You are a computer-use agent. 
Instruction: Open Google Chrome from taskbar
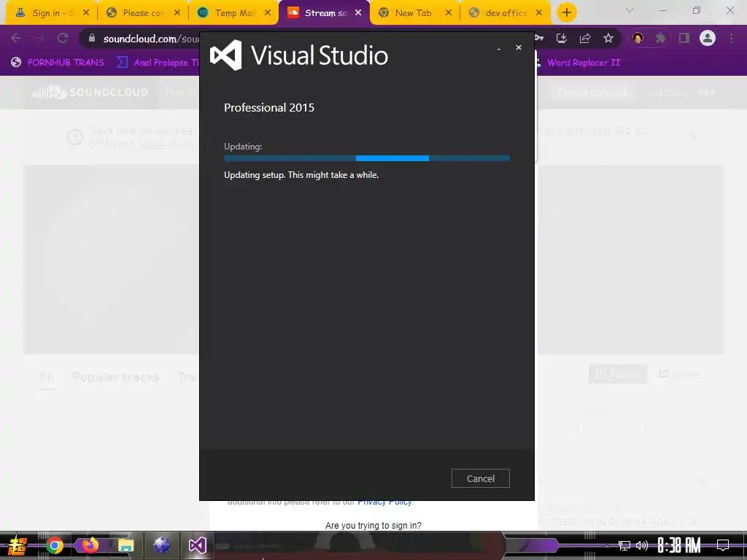coord(54,545)
